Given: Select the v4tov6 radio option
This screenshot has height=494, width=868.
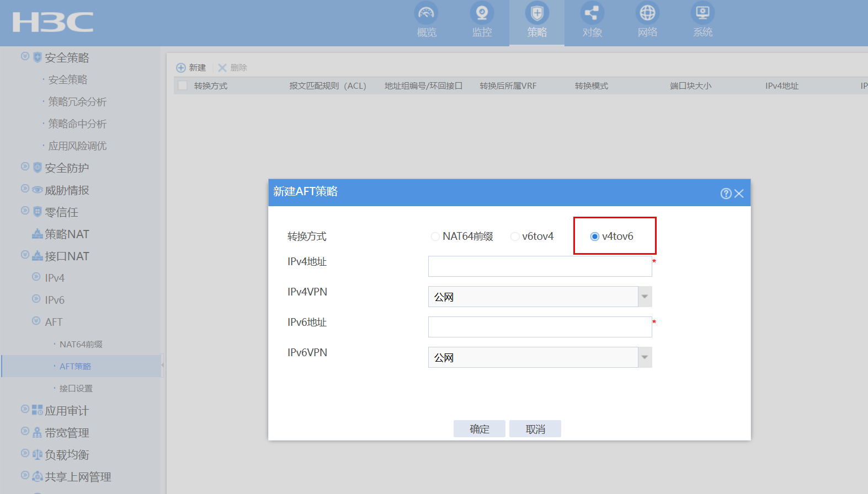Looking at the screenshot, I should (x=595, y=237).
